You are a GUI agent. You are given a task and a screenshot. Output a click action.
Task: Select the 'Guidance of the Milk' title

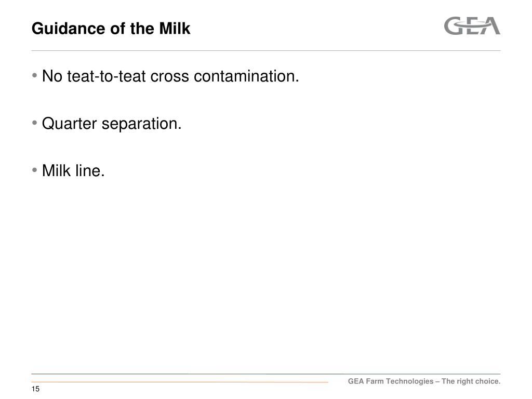pos(111,29)
